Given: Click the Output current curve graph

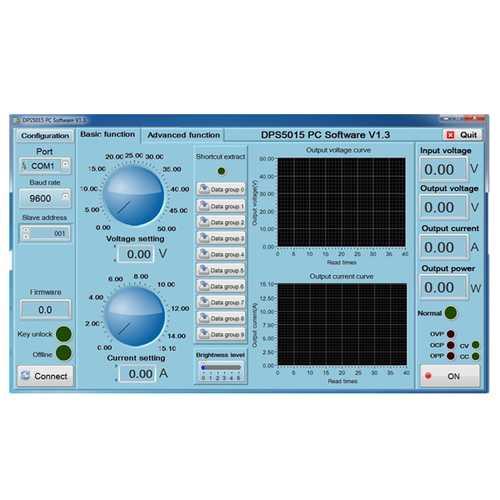Looking at the screenshot, I should [x=342, y=324].
